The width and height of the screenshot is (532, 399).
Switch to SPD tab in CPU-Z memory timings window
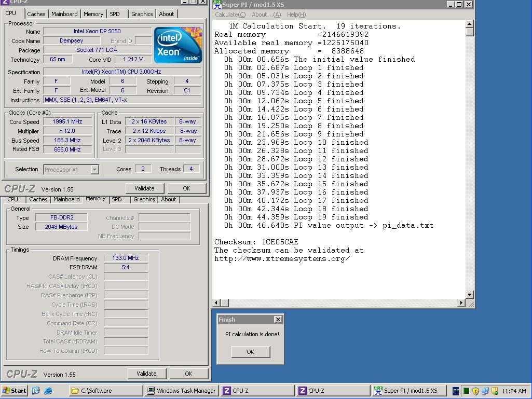(x=117, y=199)
